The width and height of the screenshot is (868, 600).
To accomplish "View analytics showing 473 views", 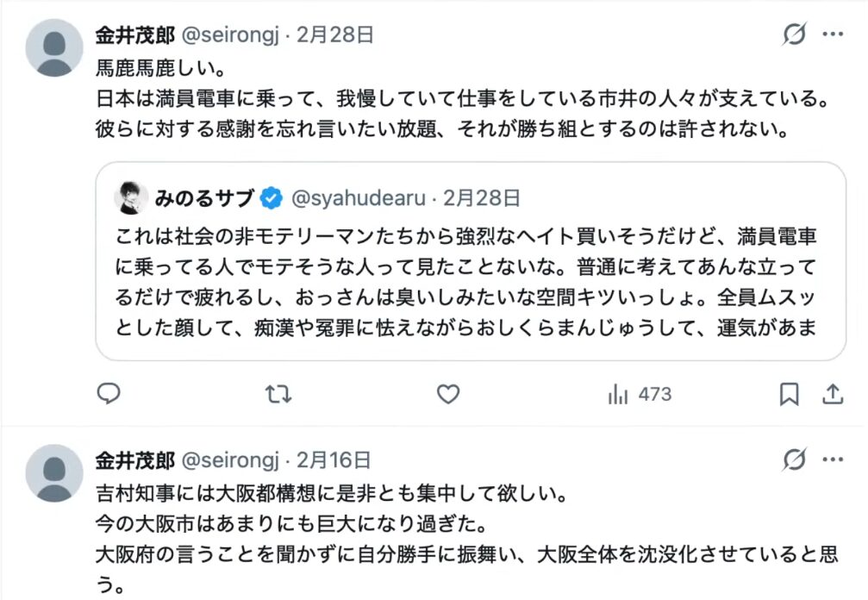I will coord(639,395).
